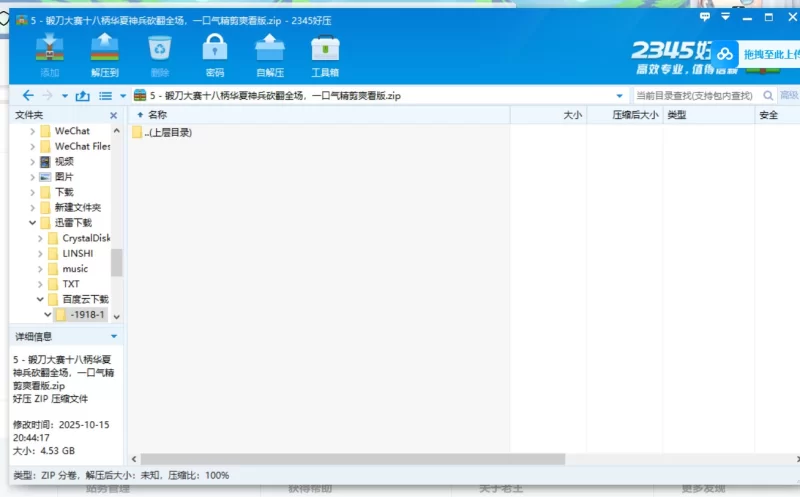
Task: Expand the 新建文件夹 tree node
Action: (33, 208)
